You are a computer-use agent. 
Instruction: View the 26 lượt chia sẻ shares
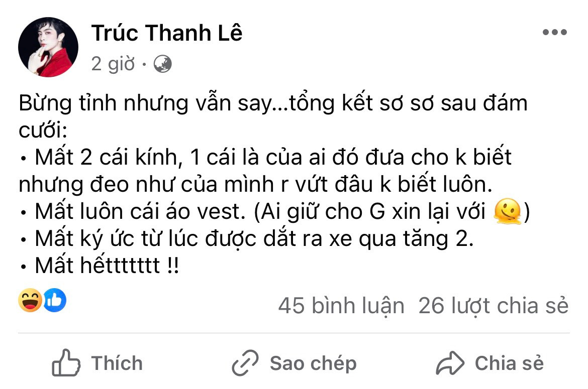click(491, 306)
